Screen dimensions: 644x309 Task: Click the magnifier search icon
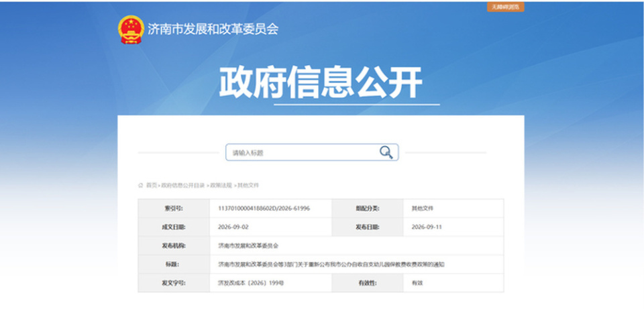tap(386, 152)
